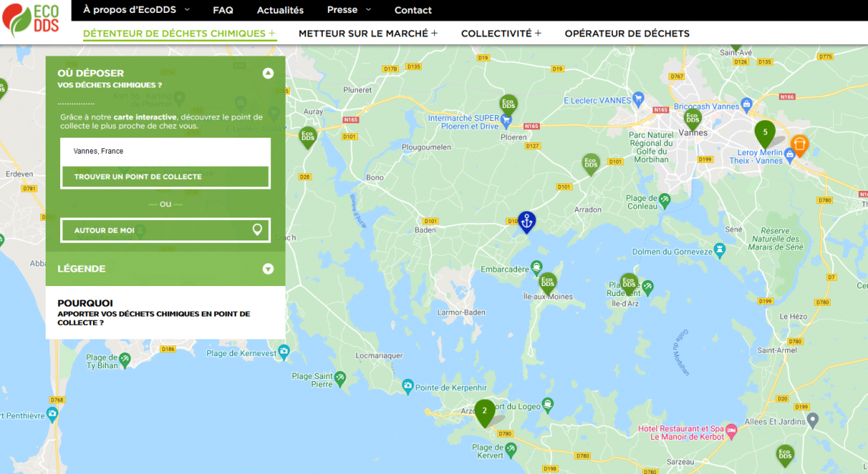Expand Metteur sur le marché submenu
This screenshot has height=474, width=868.
pyautogui.click(x=368, y=33)
